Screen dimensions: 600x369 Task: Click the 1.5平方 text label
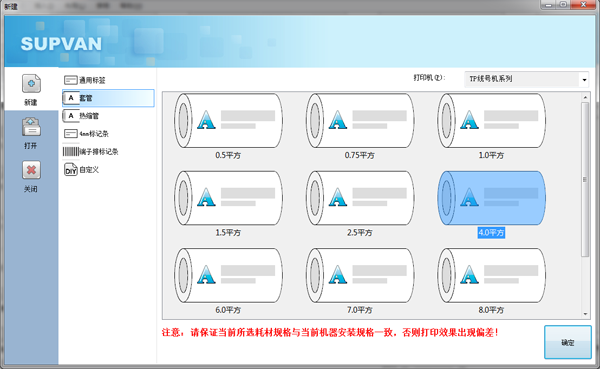pos(228,232)
